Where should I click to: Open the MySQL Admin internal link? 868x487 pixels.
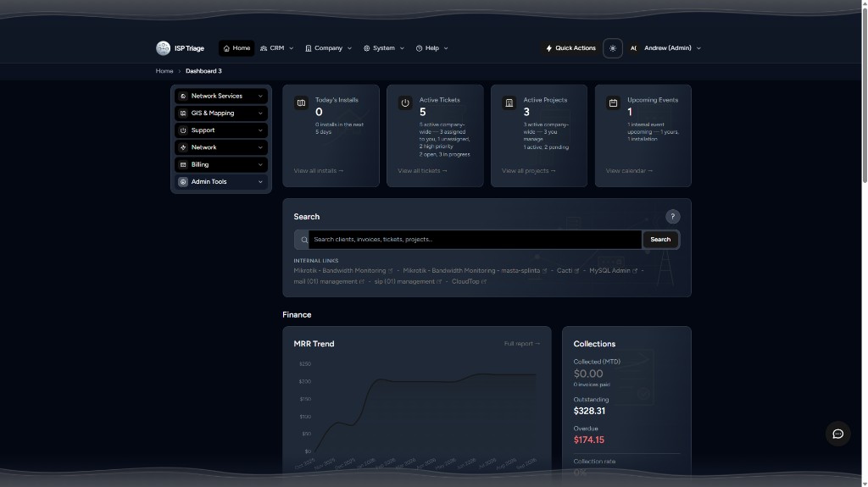(x=614, y=271)
